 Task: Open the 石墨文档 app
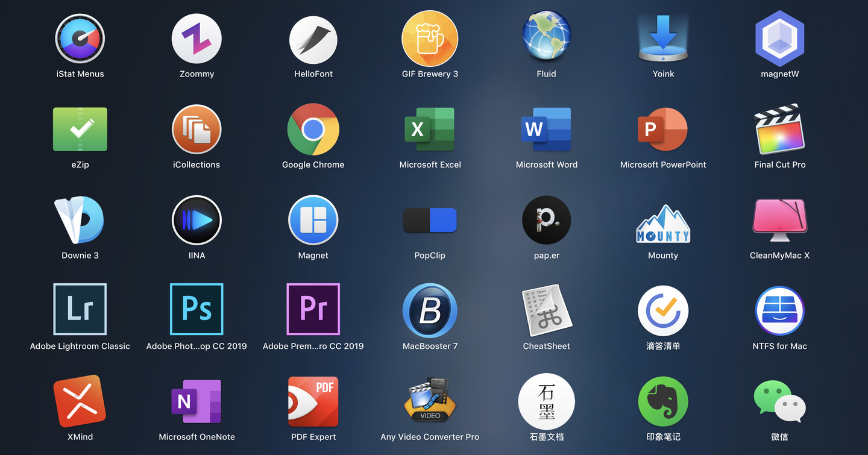tap(547, 401)
